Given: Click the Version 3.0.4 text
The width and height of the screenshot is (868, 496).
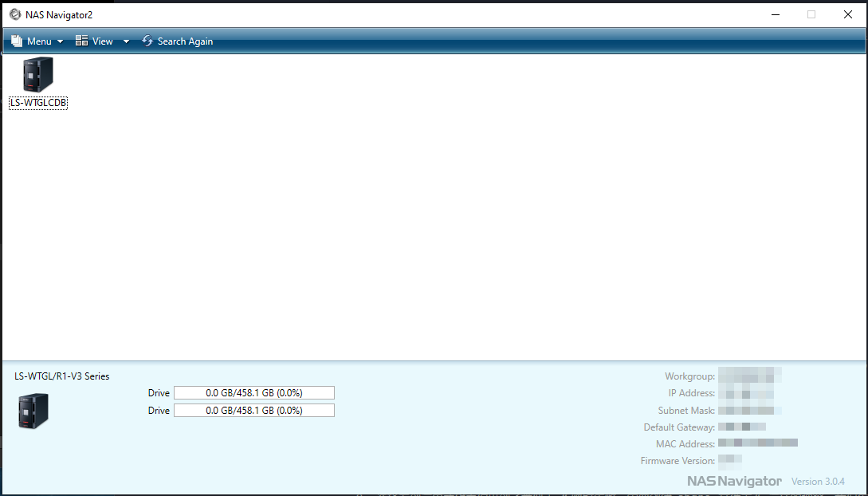Looking at the screenshot, I should pyautogui.click(x=818, y=482).
